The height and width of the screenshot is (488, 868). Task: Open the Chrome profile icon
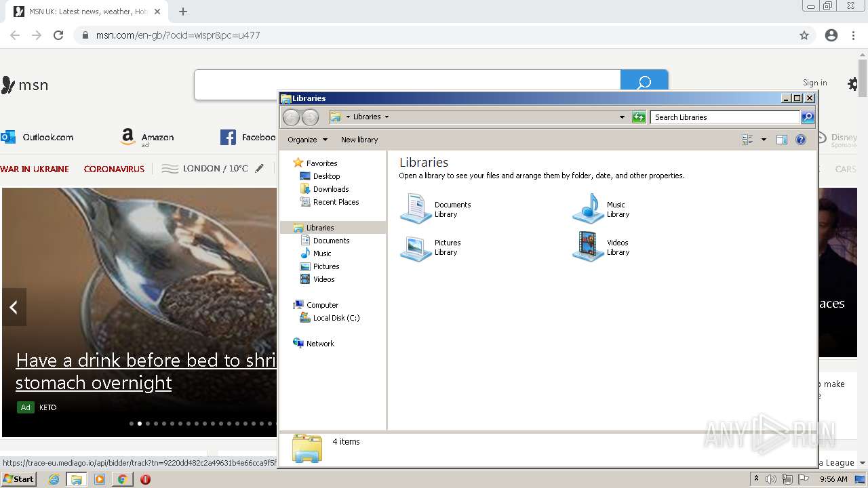pyautogui.click(x=831, y=35)
